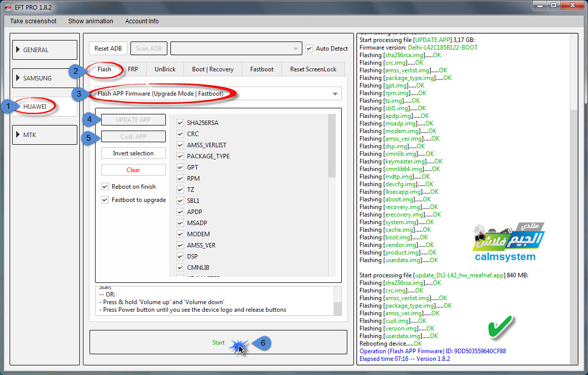The image size is (588, 375).
Task: Switch to the Boot | Recovery tab
Action: 213,69
